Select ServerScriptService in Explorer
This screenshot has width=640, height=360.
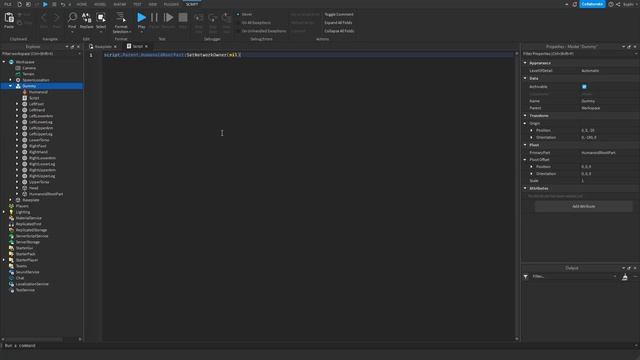[32, 236]
